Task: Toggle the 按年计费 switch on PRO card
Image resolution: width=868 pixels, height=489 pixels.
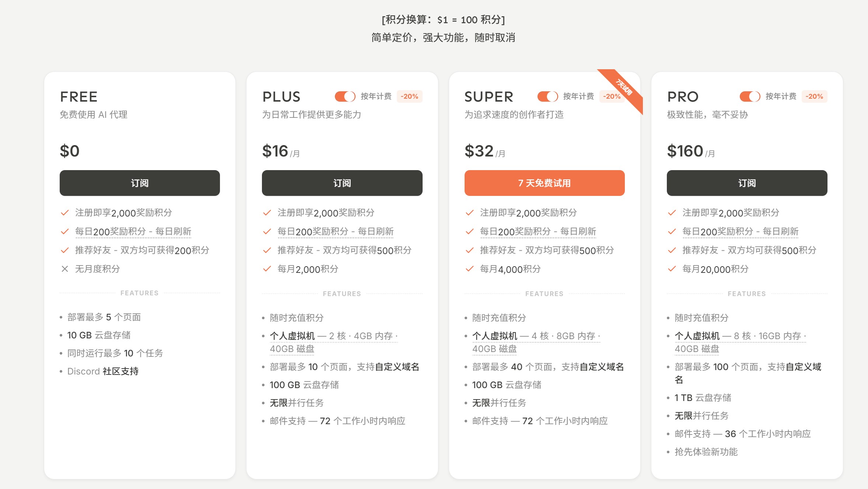Action: point(749,96)
